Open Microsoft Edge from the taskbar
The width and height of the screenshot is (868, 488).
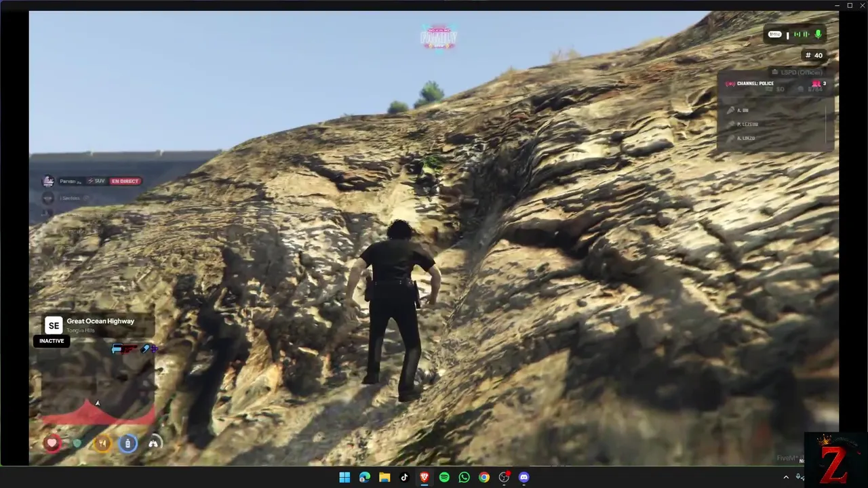pos(364,477)
